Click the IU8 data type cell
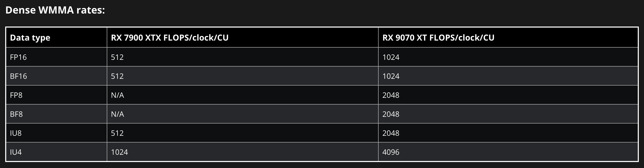 (16, 133)
